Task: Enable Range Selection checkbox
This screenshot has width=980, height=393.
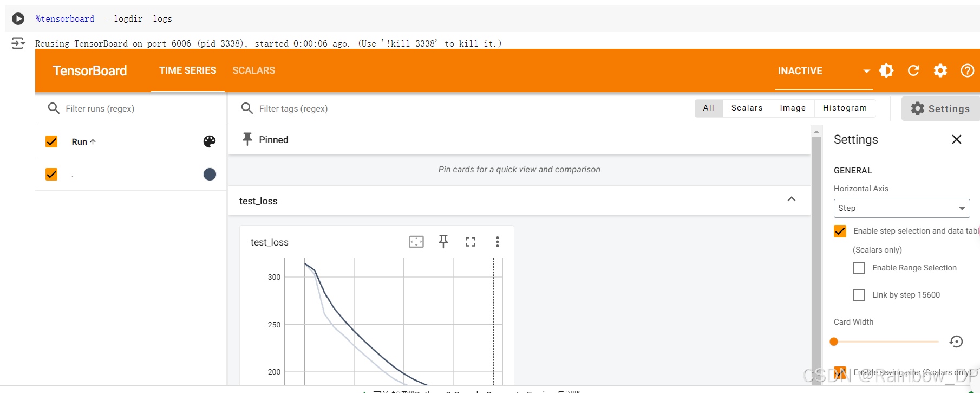Action: [x=859, y=268]
